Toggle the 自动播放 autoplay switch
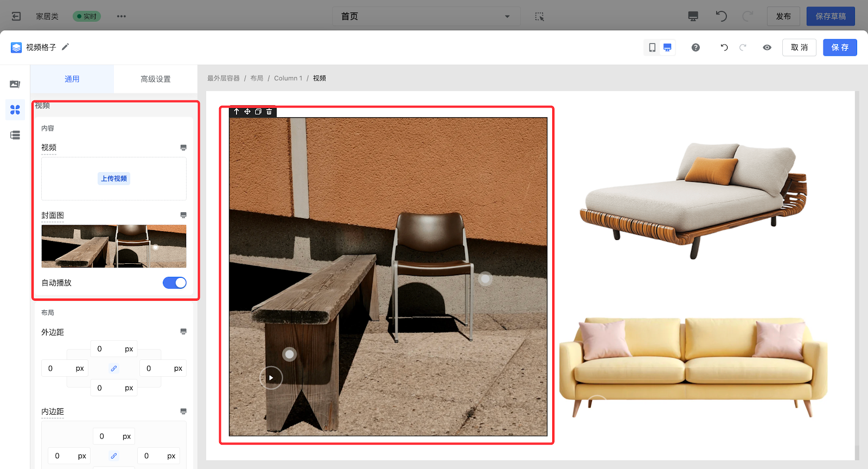This screenshot has width=868, height=469. point(174,283)
